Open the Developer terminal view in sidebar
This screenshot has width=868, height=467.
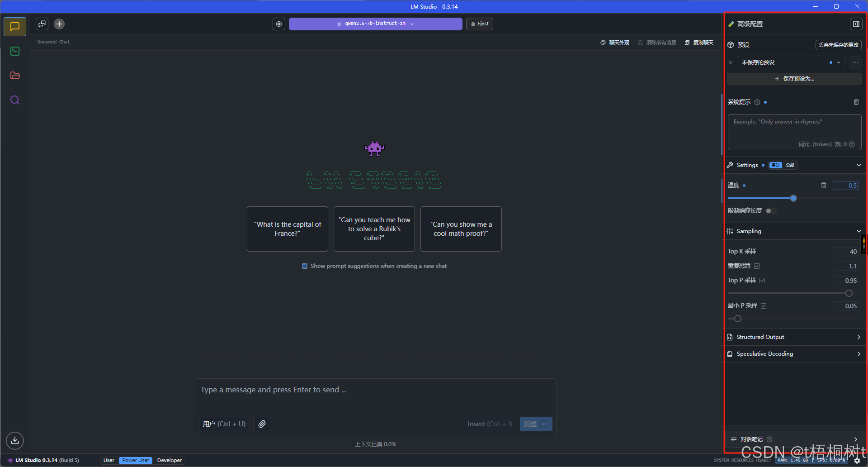point(15,51)
